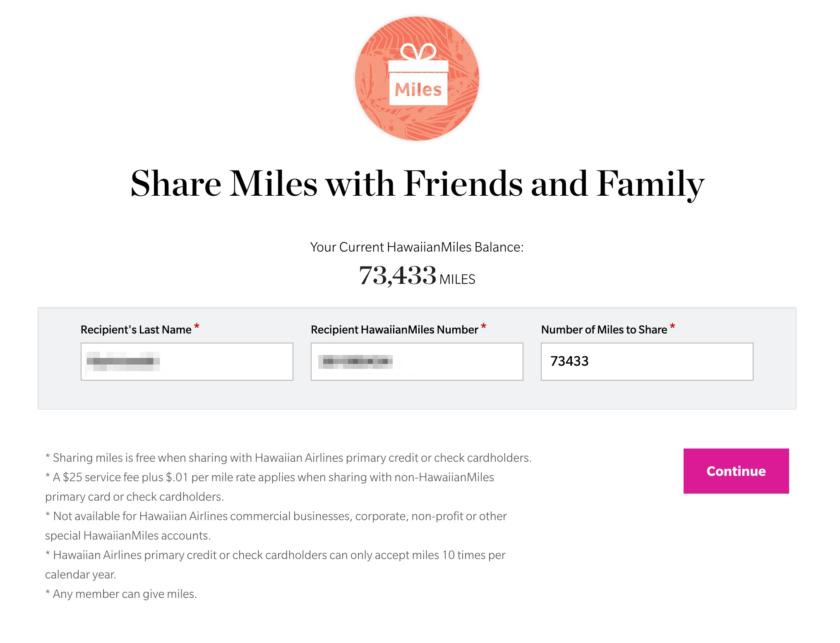This screenshot has width=840, height=643.
Task: Select the Recipient HawaiianMiles Number field
Action: pyautogui.click(x=416, y=361)
